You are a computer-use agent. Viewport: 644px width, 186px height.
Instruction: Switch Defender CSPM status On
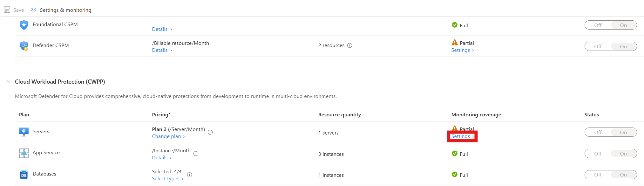623,46
